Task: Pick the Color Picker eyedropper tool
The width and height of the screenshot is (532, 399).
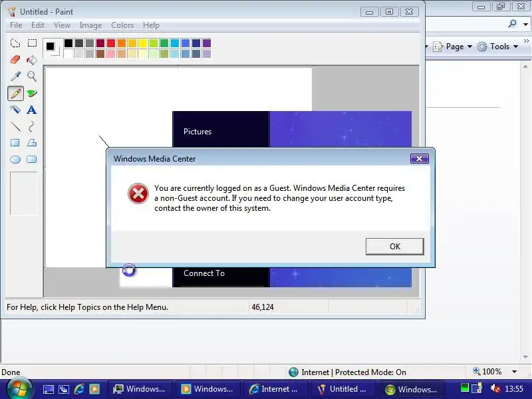Action: tap(15, 76)
